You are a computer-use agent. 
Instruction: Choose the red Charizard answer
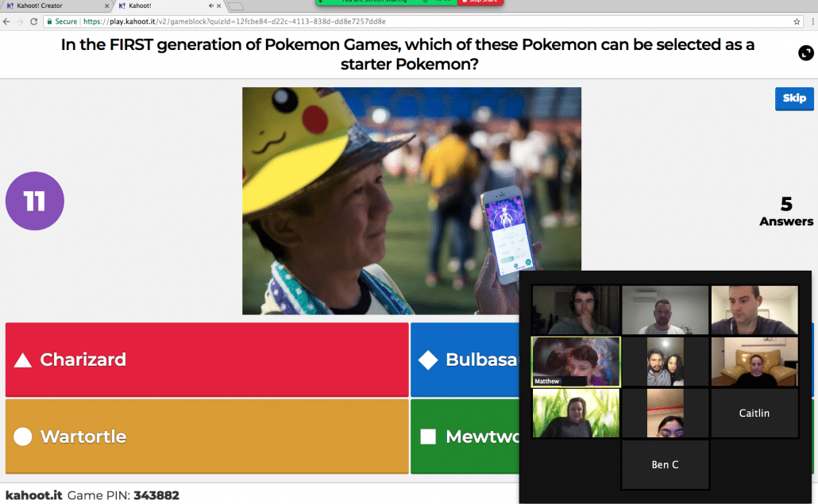tap(207, 360)
